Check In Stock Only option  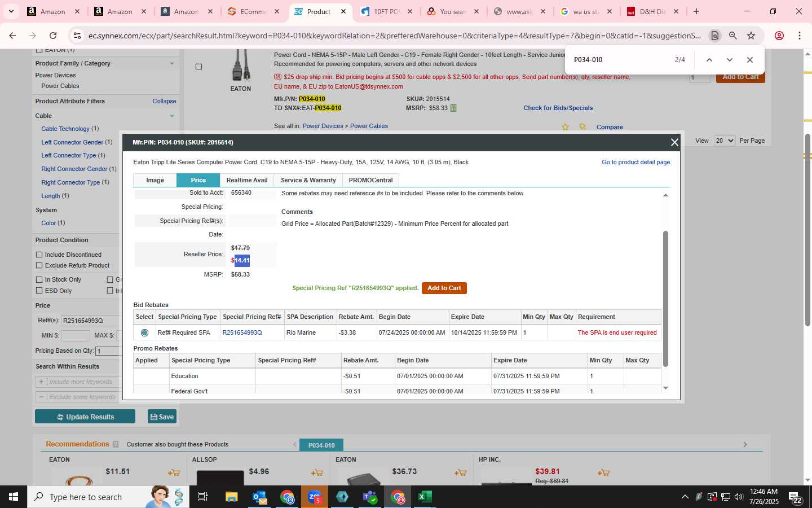pyautogui.click(x=39, y=279)
